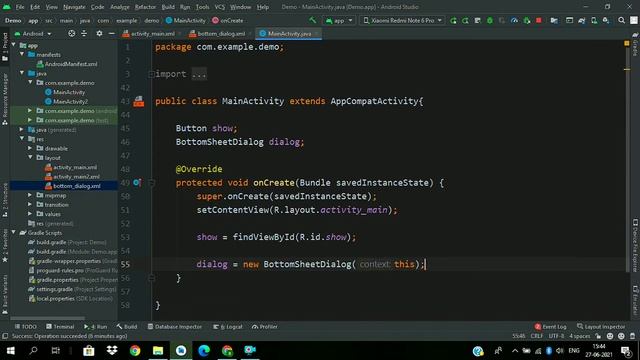Close the MainActivity.java tab

pos(316,33)
